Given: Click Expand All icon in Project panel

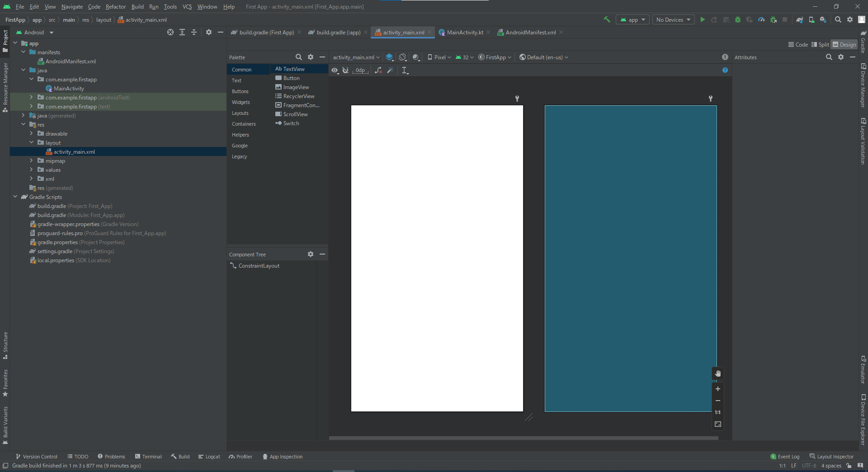Looking at the screenshot, I should (182, 32).
